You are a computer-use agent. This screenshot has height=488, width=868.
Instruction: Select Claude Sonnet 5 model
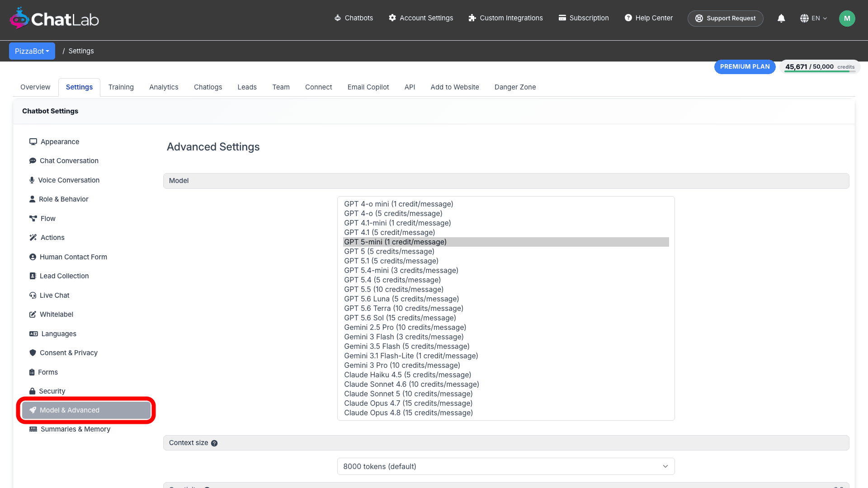pyautogui.click(x=506, y=394)
